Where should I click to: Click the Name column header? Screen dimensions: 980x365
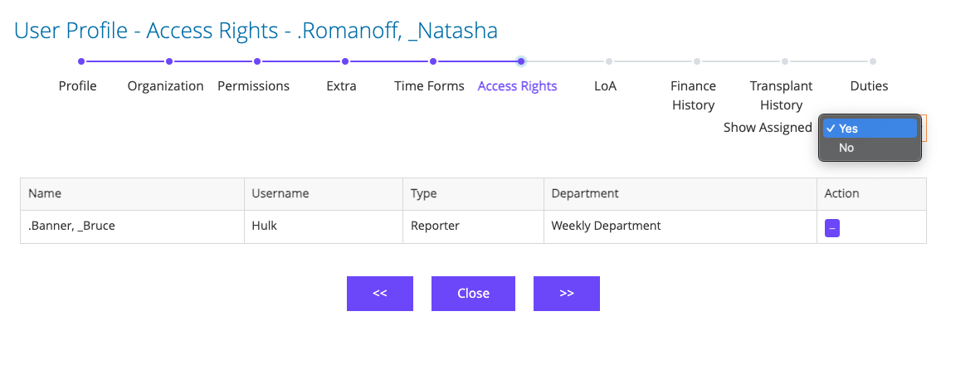click(x=133, y=194)
